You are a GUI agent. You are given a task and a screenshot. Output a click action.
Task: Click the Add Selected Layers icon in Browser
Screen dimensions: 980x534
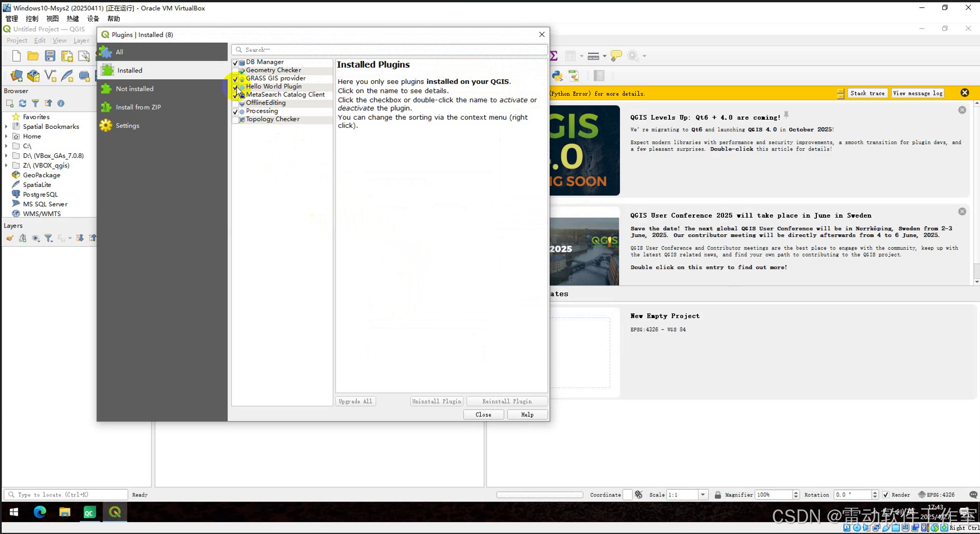pos(10,103)
